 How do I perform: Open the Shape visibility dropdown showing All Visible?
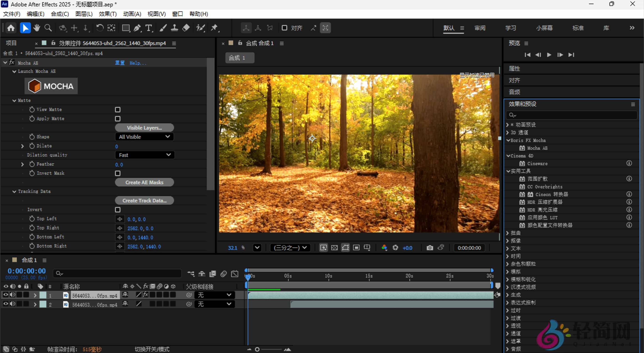pos(144,137)
